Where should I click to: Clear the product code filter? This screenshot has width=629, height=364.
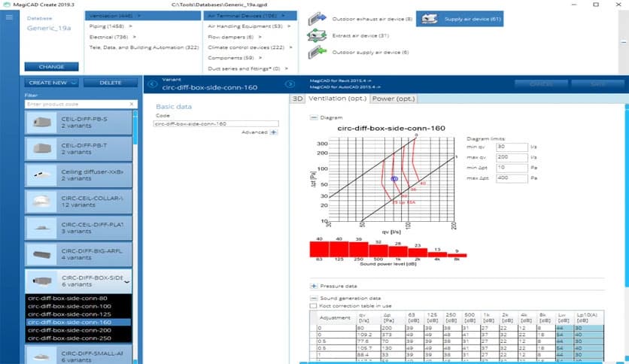pyautogui.click(x=132, y=105)
